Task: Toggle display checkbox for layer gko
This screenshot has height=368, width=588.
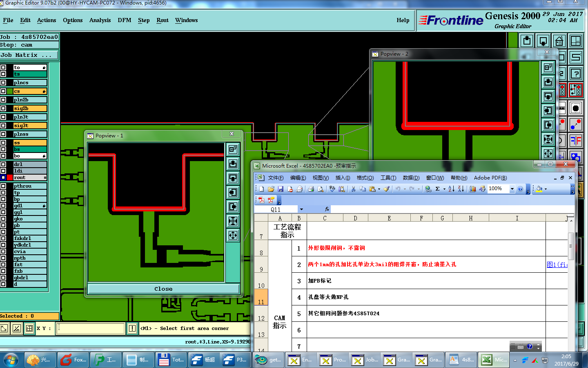Action: [x=3, y=219]
